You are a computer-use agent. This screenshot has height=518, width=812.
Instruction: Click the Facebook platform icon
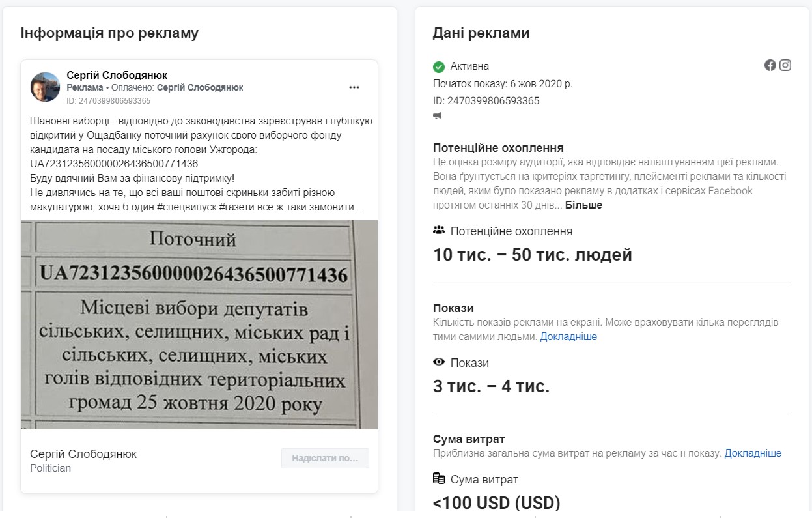point(770,65)
